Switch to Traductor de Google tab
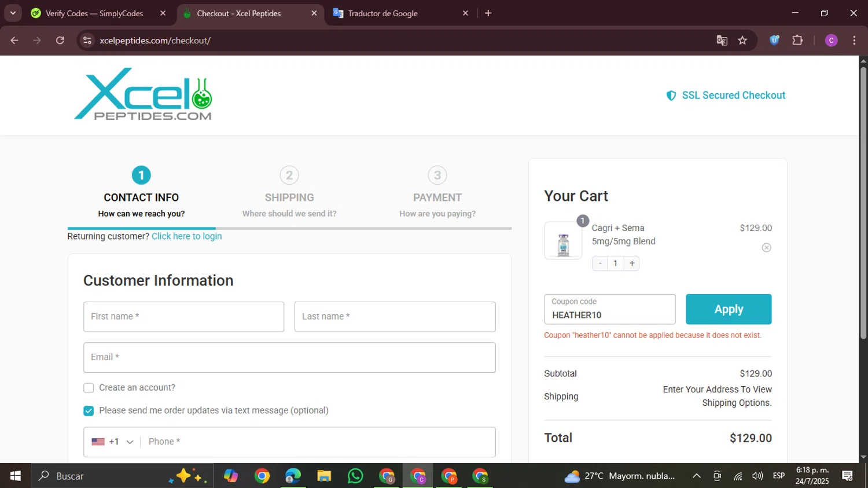Screen dimensions: 868x488 (382, 13)
